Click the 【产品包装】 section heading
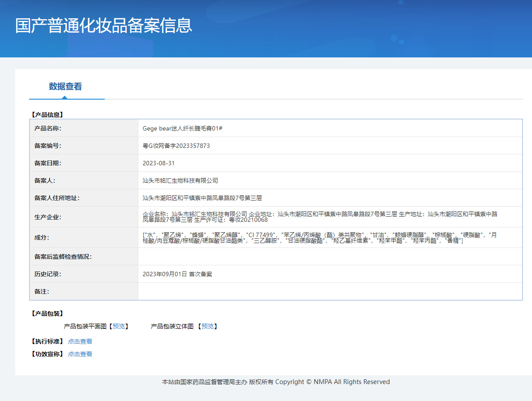Screen dimensions: 532x401 tap(47, 314)
